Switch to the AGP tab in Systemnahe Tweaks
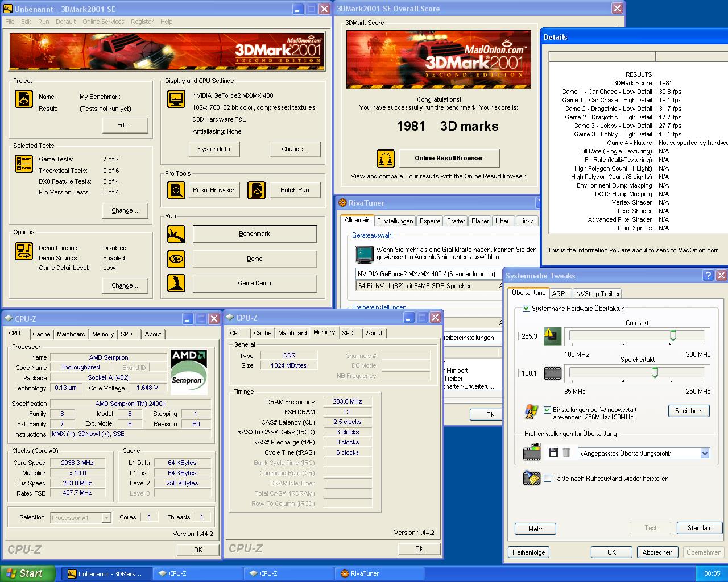728x582 pixels. click(x=559, y=293)
